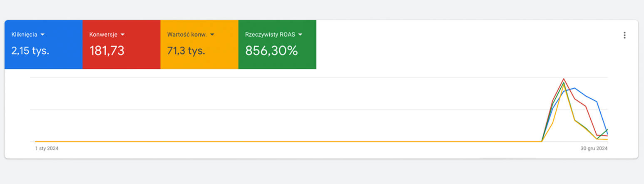644x184 pixels.
Task: Click the Konwersje metric label
Action: point(103,35)
